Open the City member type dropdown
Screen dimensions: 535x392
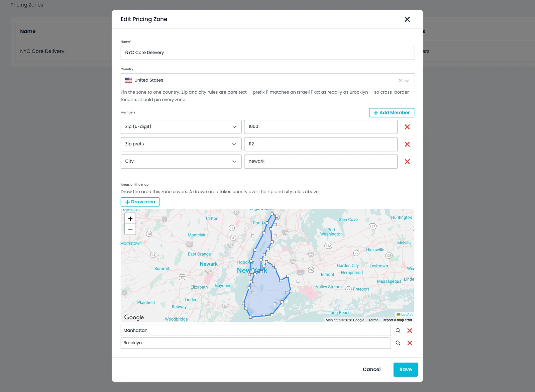181,162
